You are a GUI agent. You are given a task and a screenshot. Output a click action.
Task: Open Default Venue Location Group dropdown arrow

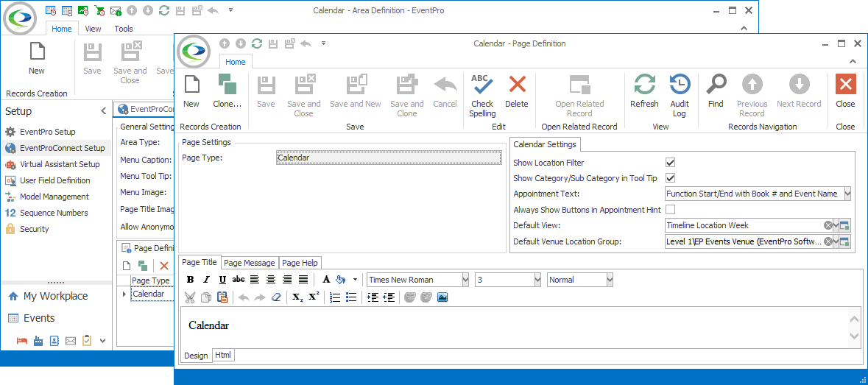[836, 241]
